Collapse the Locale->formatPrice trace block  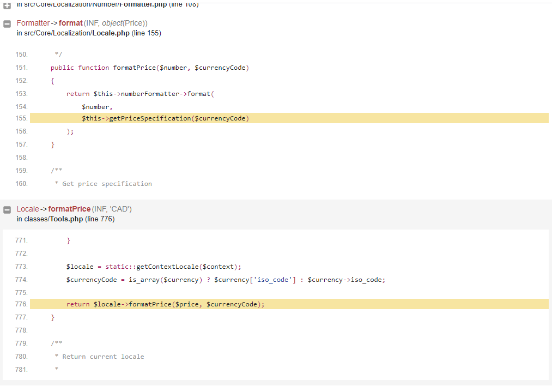[x=7, y=210]
